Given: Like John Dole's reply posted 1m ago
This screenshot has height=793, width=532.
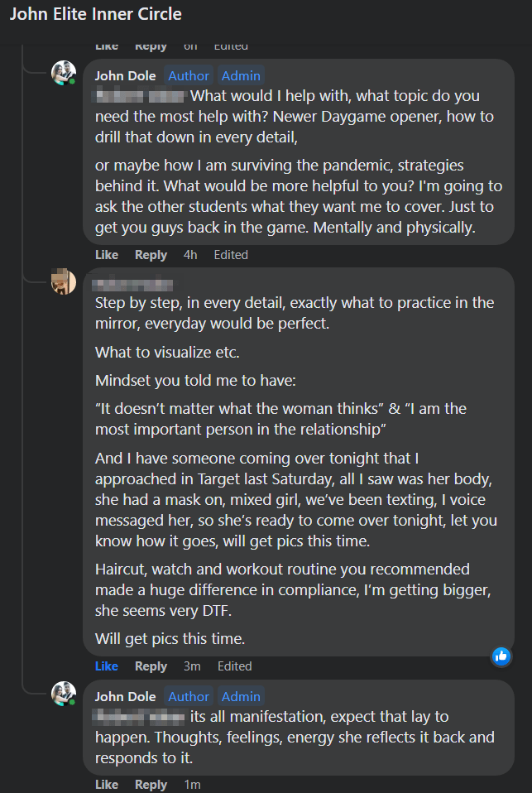Looking at the screenshot, I should point(107,784).
